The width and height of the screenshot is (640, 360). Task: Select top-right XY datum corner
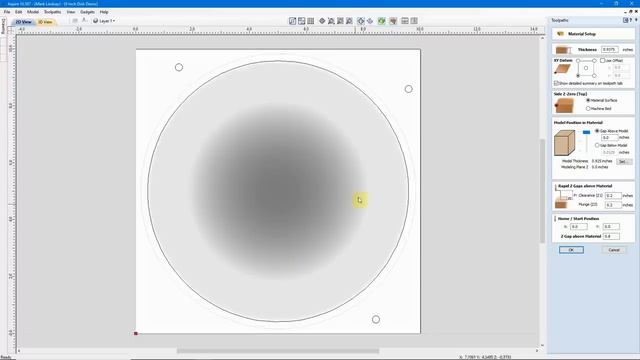(594, 60)
